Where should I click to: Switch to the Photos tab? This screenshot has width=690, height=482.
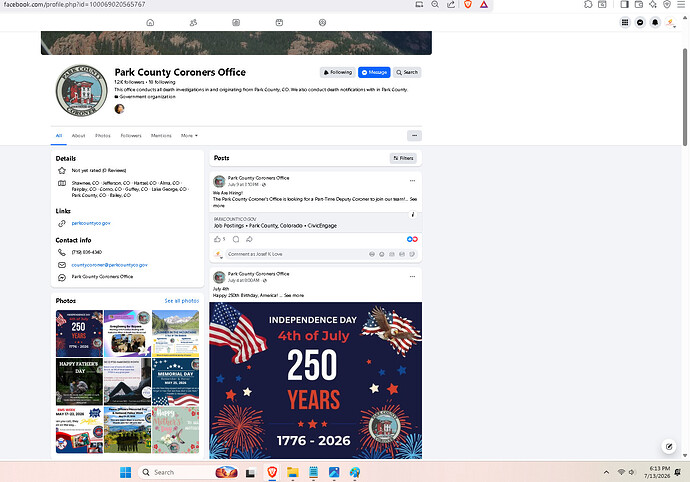point(103,136)
